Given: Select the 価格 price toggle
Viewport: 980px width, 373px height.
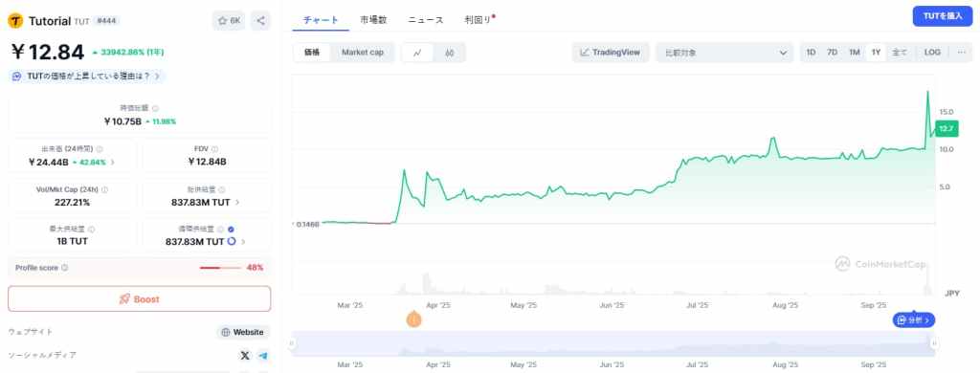Looking at the screenshot, I should click(312, 53).
